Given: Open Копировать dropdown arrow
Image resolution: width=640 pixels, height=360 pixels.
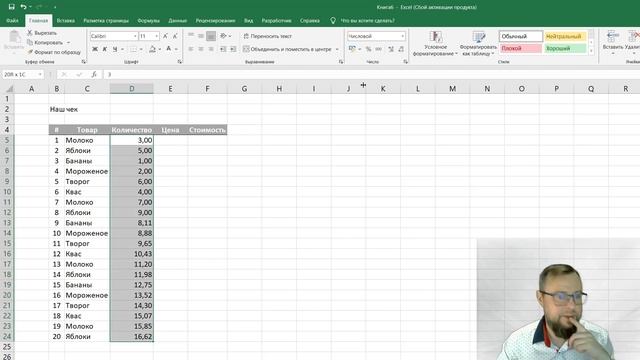Looking at the screenshot, I should click(68, 42).
